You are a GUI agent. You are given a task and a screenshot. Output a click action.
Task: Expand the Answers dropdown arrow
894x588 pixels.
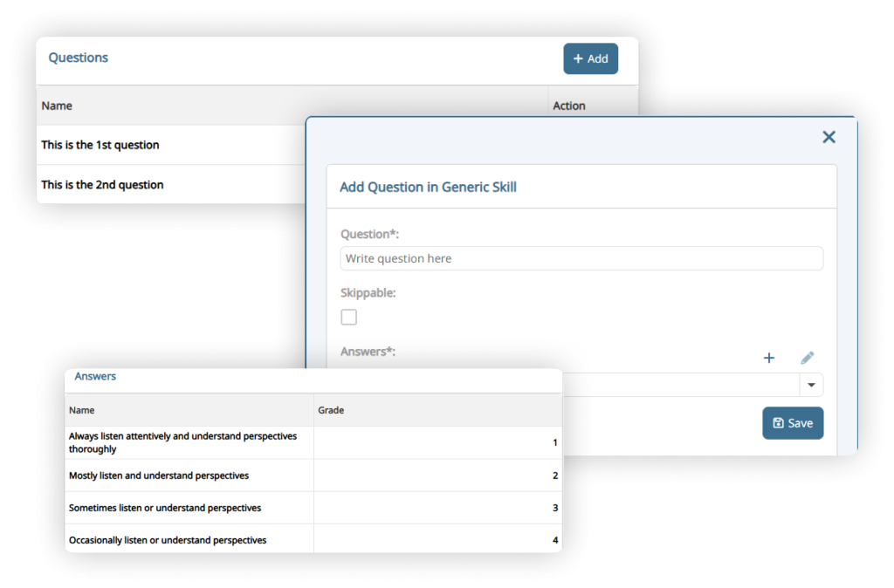[x=812, y=385]
